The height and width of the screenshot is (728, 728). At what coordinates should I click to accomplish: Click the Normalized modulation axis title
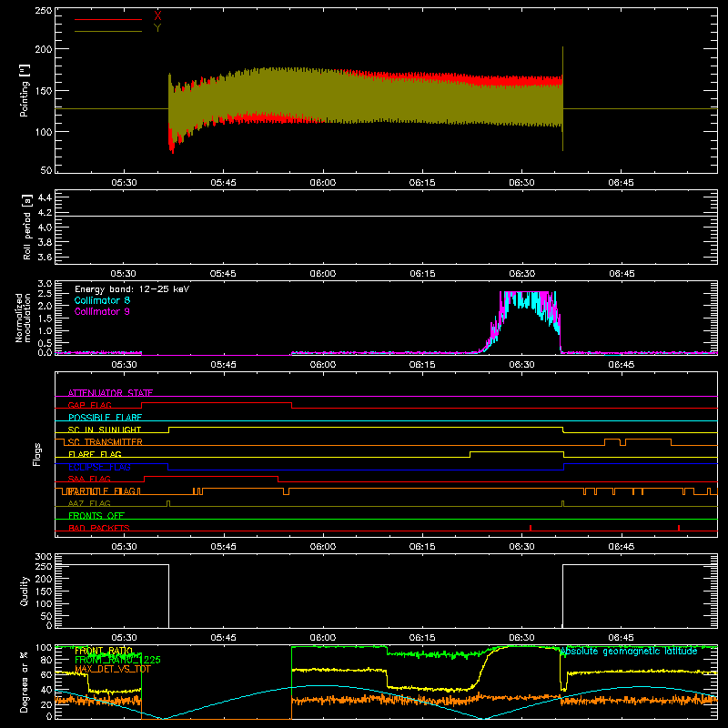[23, 318]
